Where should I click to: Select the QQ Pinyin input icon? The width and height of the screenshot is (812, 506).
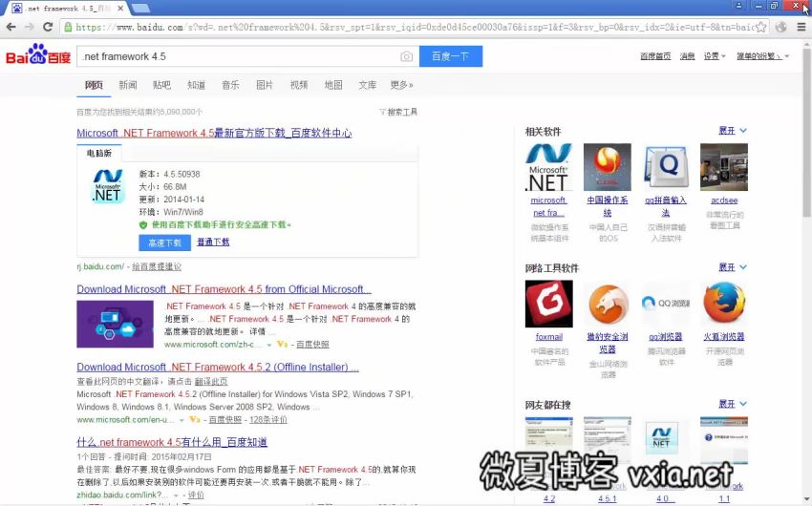(x=666, y=167)
